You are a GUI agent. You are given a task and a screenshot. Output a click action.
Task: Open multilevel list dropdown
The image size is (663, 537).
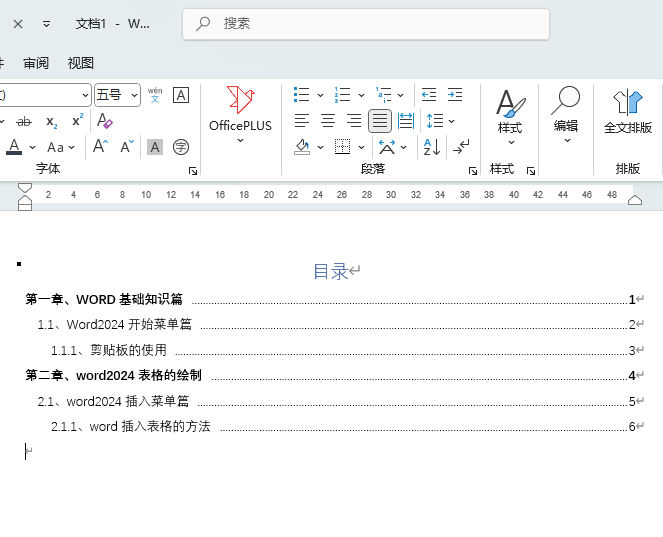click(400, 95)
